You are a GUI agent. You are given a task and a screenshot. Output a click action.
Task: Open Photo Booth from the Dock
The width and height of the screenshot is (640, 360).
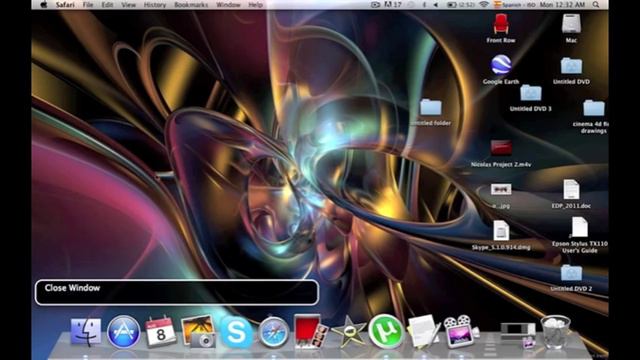(311, 331)
